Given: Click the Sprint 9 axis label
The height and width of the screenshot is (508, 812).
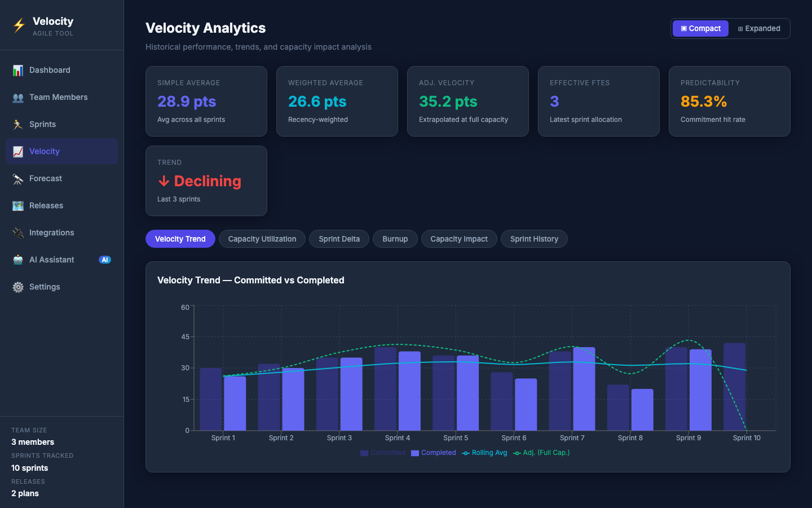Looking at the screenshot, I should (689, 438).
